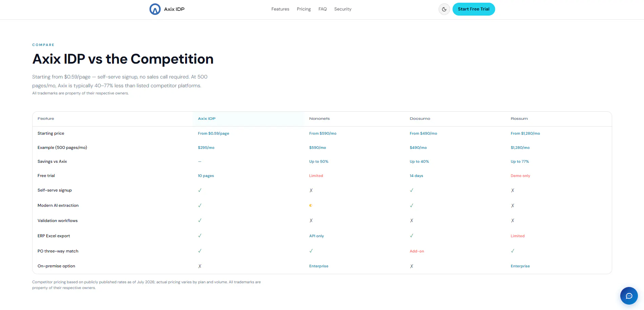Click the 'From $0.59/page' starting price

[214, 133]
